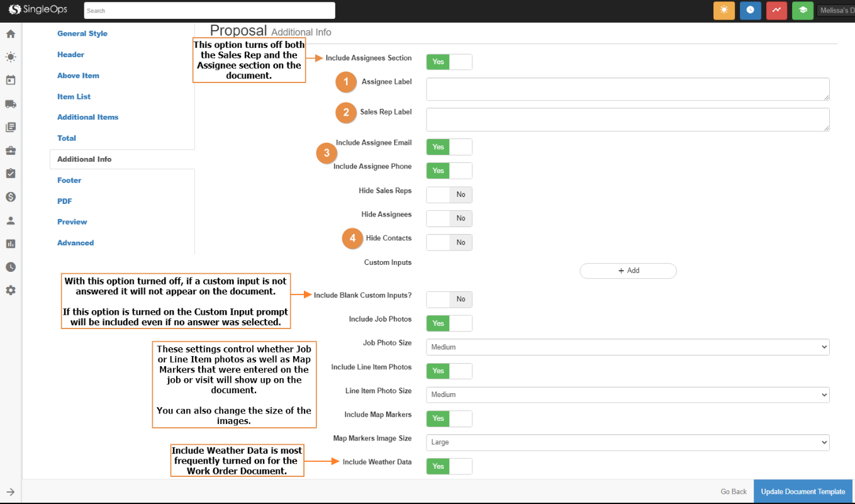Click the red trend chart button

coord(776,11)
